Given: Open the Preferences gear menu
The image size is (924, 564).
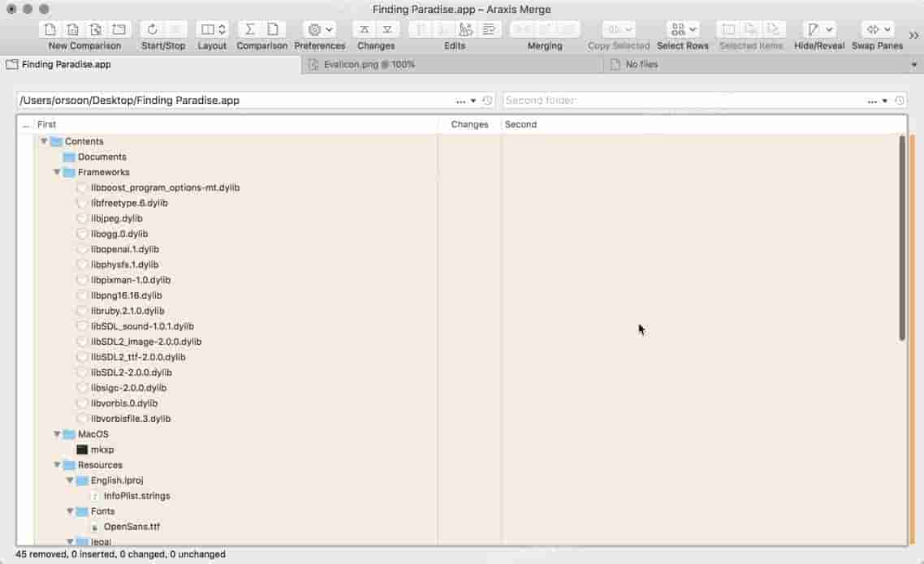Looking at the screenshot, I should pyautogui.click(x=319, y=29).
